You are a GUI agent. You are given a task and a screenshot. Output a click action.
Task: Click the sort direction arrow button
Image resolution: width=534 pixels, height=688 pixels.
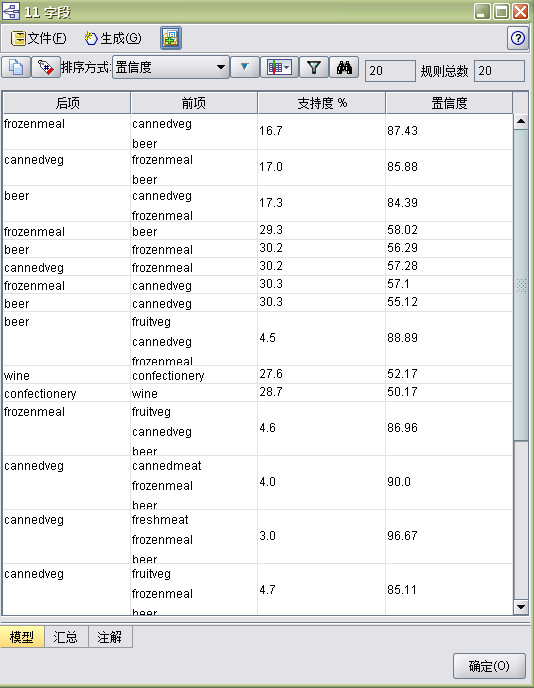pos(244,67)
